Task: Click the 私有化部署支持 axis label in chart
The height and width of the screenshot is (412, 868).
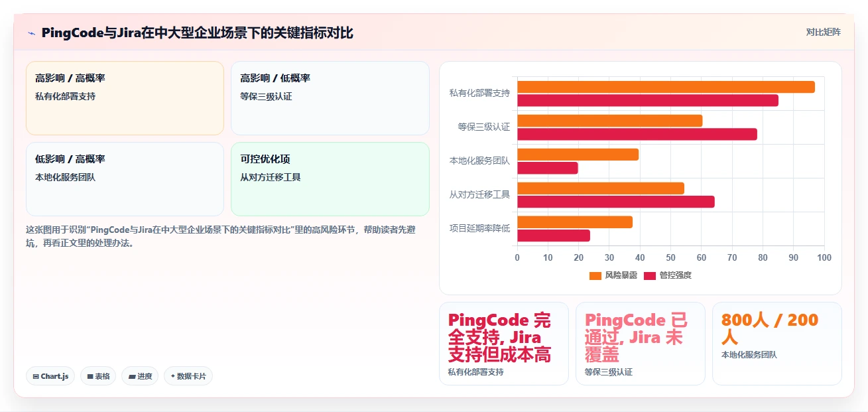Action: pyautogui.click(x=479, y=93)
